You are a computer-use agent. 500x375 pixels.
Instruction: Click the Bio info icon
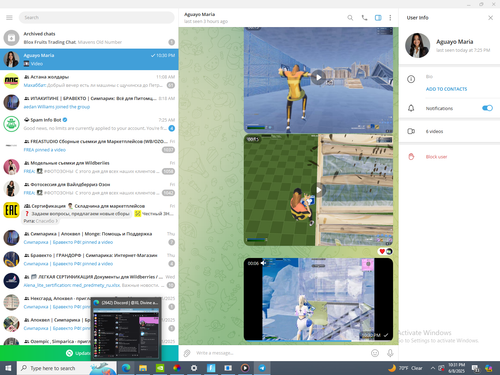click(411, 79)
